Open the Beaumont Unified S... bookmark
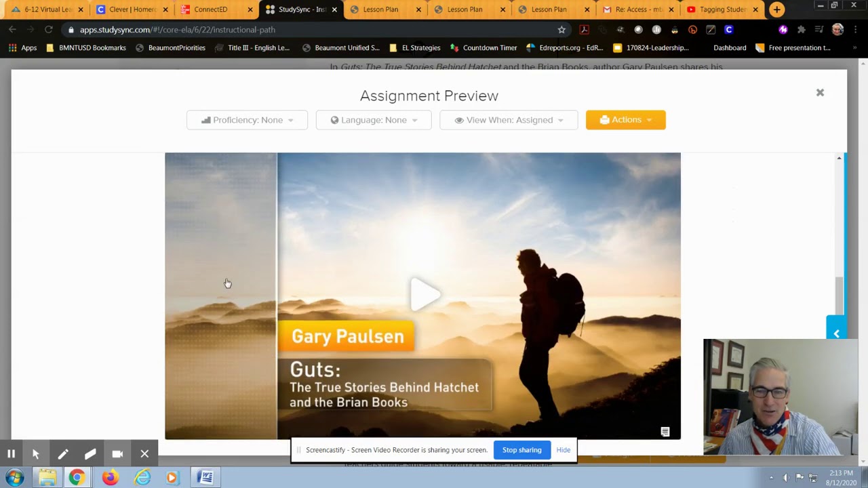The image size is (868, 488). click(x=341, y=48)
